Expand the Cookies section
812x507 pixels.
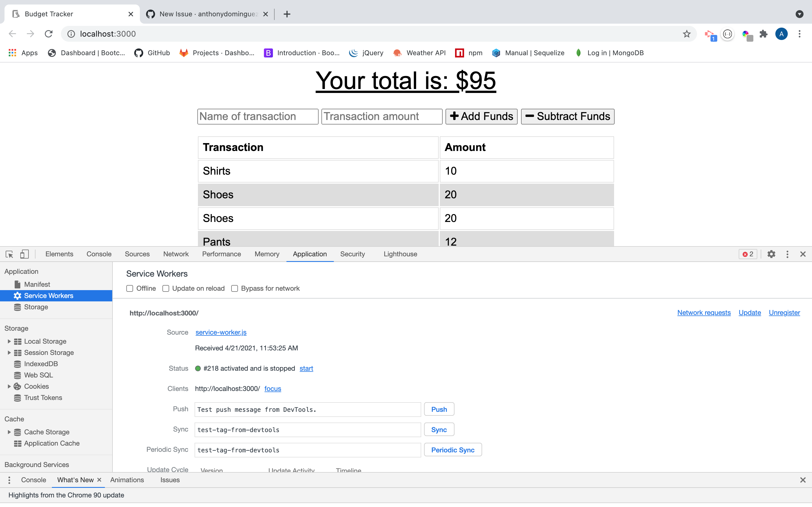click(9, 386)
